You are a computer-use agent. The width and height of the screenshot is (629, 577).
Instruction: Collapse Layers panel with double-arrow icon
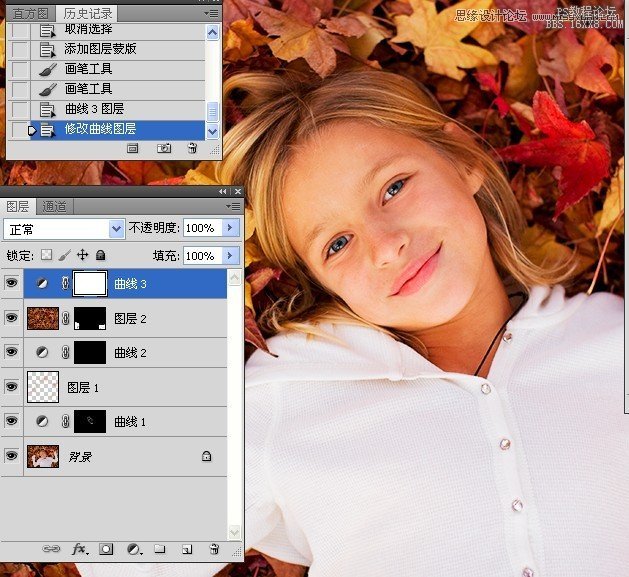tap(223, 191)
